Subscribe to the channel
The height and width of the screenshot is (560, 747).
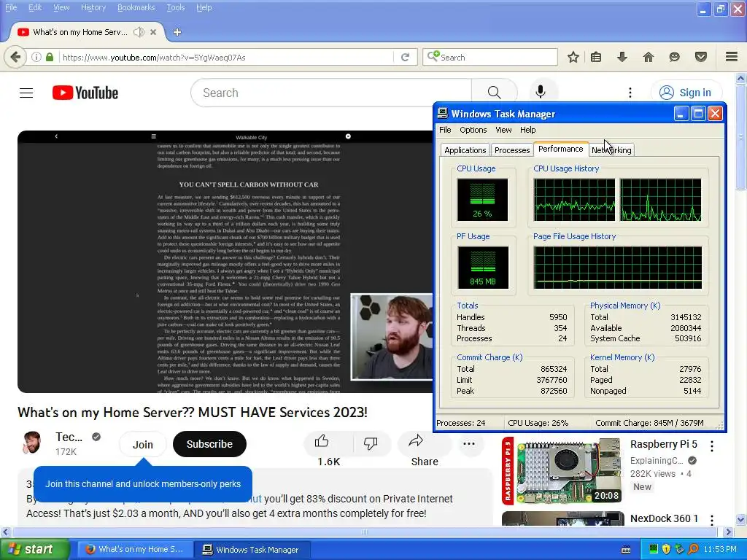[209, 444]
